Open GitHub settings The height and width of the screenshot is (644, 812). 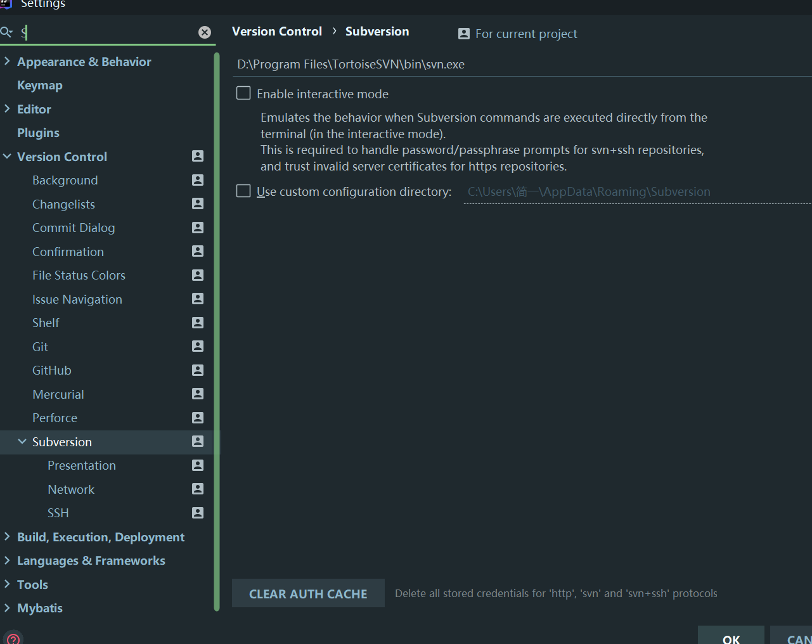(52, 371)
